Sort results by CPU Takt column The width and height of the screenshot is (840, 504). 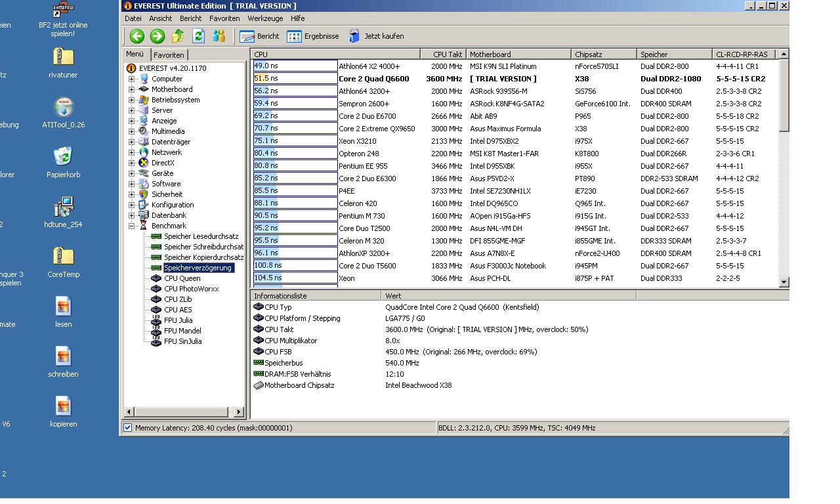click(x=443, y=54)
